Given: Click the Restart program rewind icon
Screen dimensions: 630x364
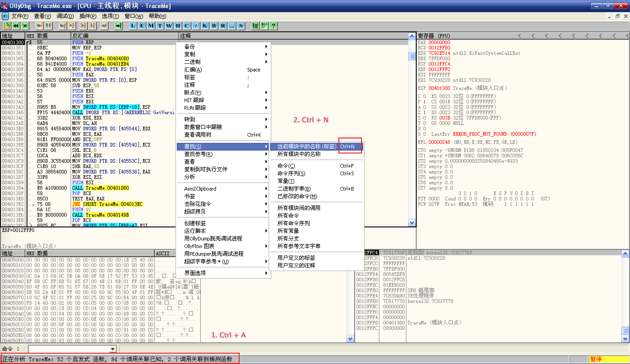Looking at the screenshot, I should [x=16, y=26].
